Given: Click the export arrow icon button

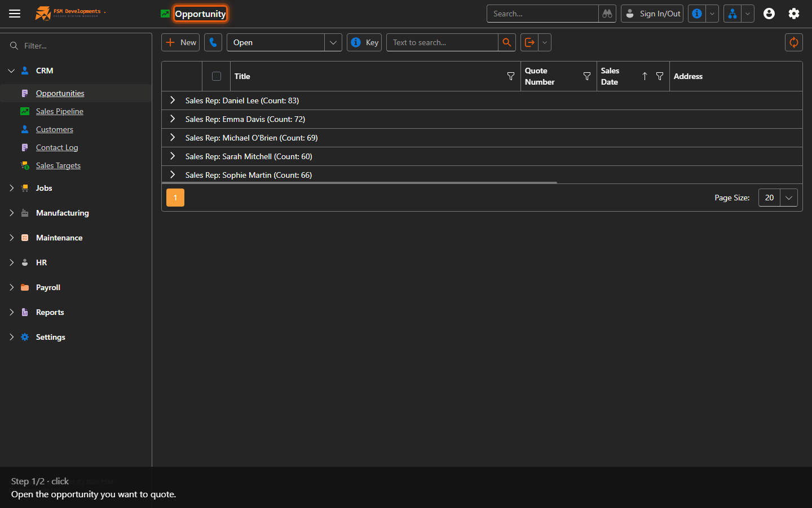Looking at the screenshot, I should 529,42.
